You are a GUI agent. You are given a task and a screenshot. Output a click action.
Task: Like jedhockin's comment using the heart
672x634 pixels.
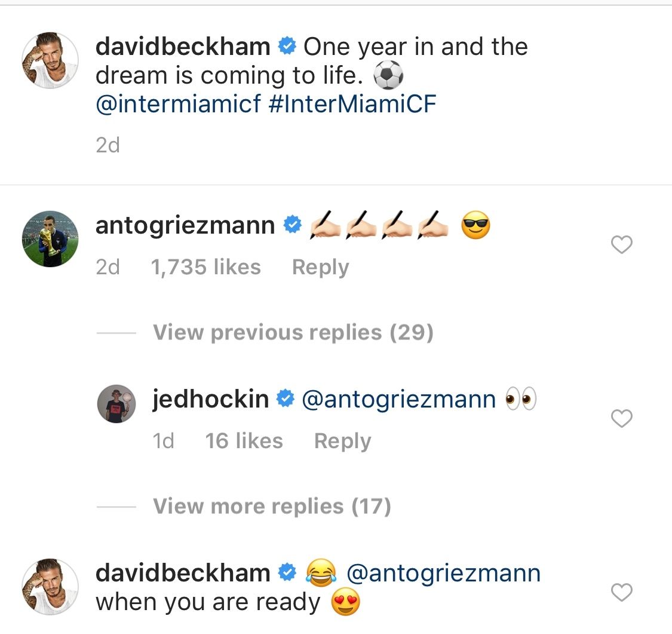coord(621,418)
